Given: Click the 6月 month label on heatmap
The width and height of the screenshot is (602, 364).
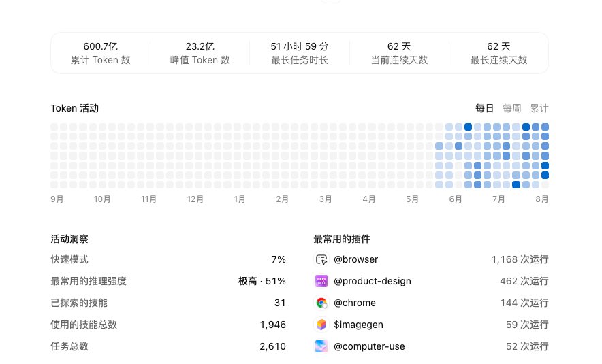Looking at the screenshot, I should (456, 199).
